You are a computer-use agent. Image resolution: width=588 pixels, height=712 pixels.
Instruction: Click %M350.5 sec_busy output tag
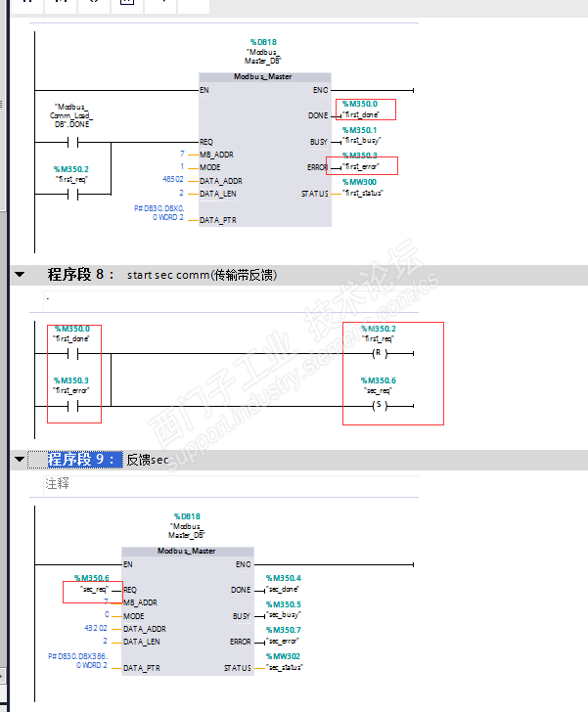click(x=284, y=609)
